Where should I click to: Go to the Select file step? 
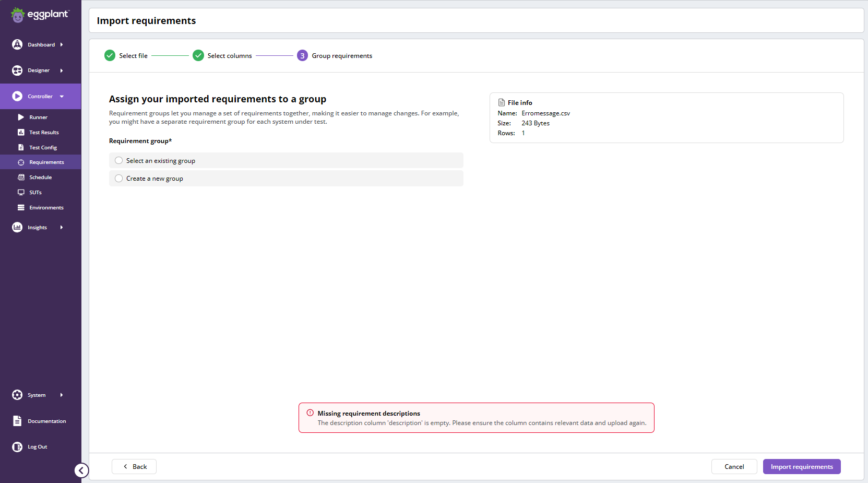[133, 56]
